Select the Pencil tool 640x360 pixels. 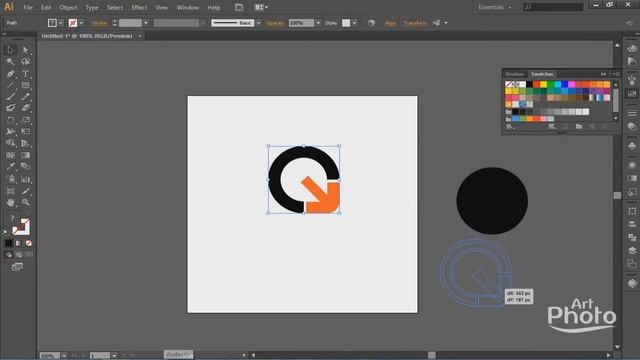pos(25,97)
